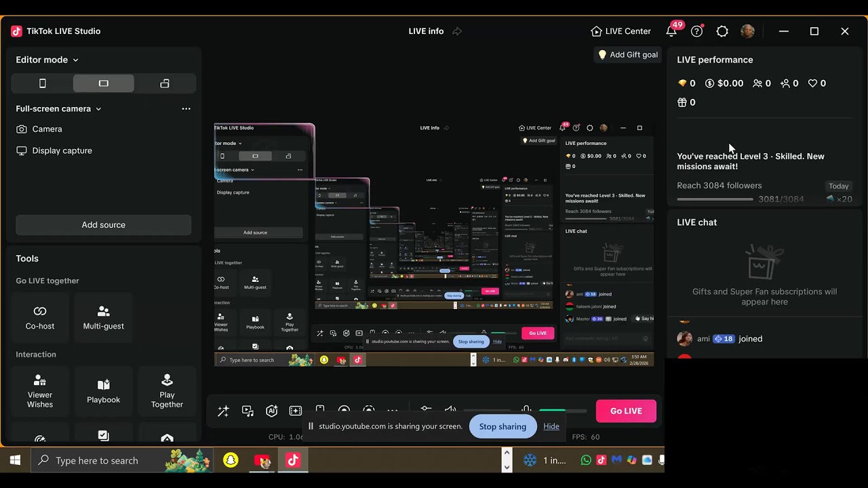Screen dimensions: 868x488
Task: Click the film strip sparkle icon
Action: tap(296, 411)
